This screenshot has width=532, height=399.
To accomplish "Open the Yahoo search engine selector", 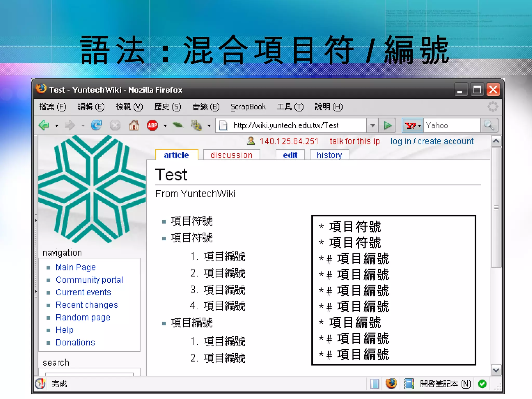I will [x=413, y=126].
